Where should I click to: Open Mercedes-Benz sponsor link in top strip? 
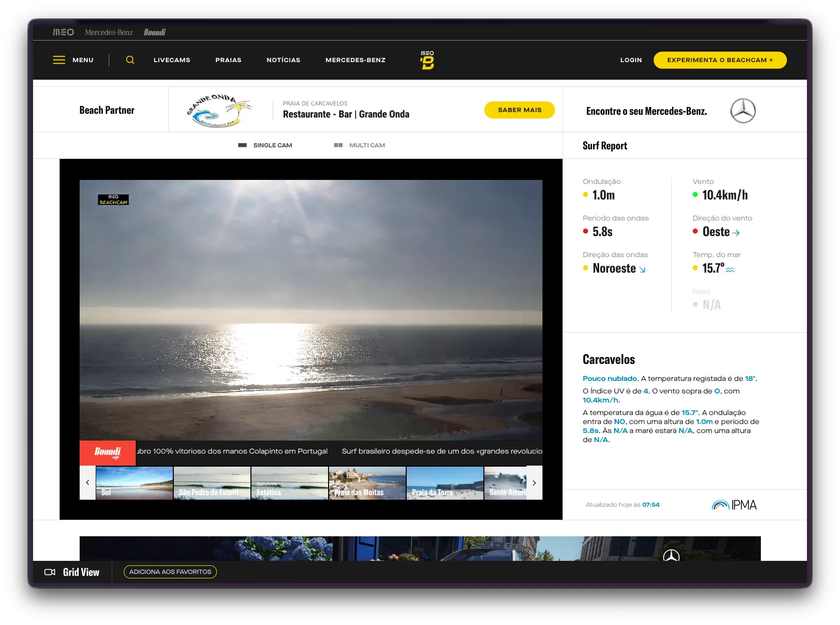(x=109, y=32)
